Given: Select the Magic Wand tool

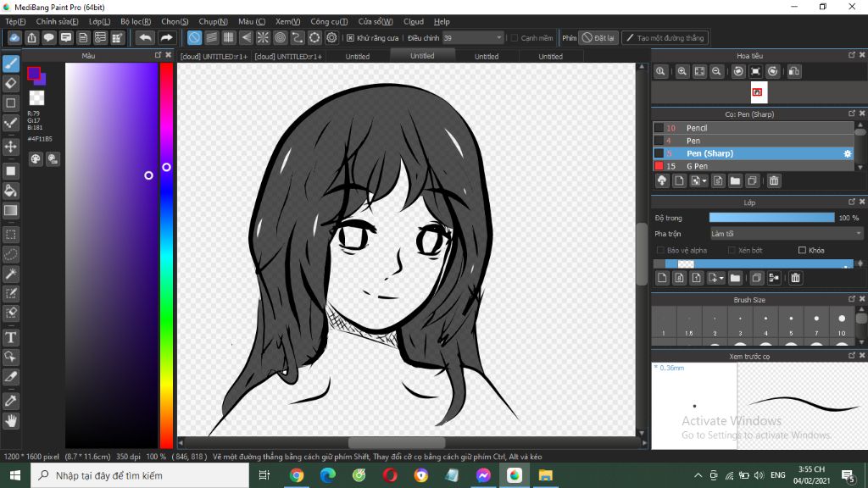Looking at the screenshot, I should click(x=10, y=274).
